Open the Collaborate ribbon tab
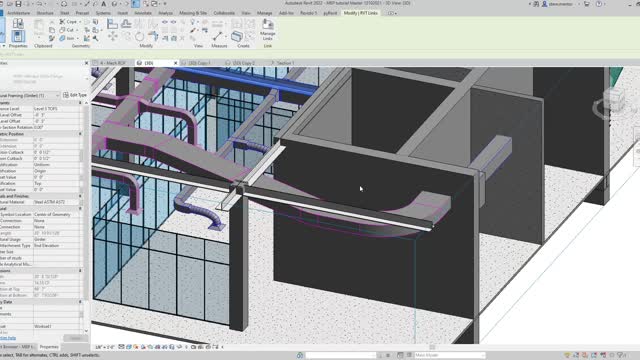 tap(224, 13)
